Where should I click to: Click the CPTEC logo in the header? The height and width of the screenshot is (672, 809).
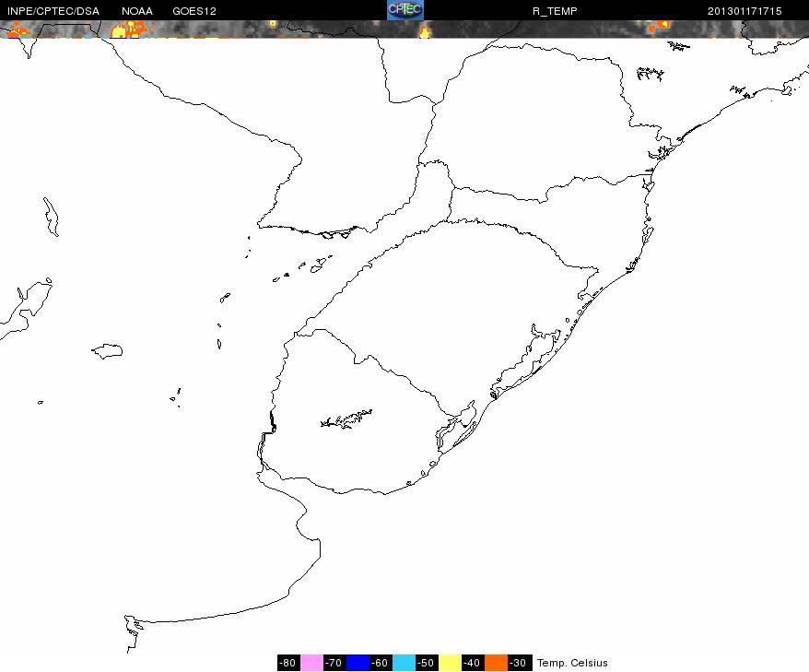(x=405, y=10)
